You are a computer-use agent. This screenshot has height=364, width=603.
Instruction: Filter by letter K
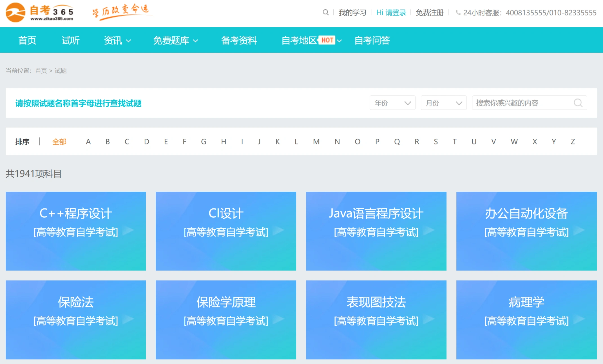click(x=278, y=142)
